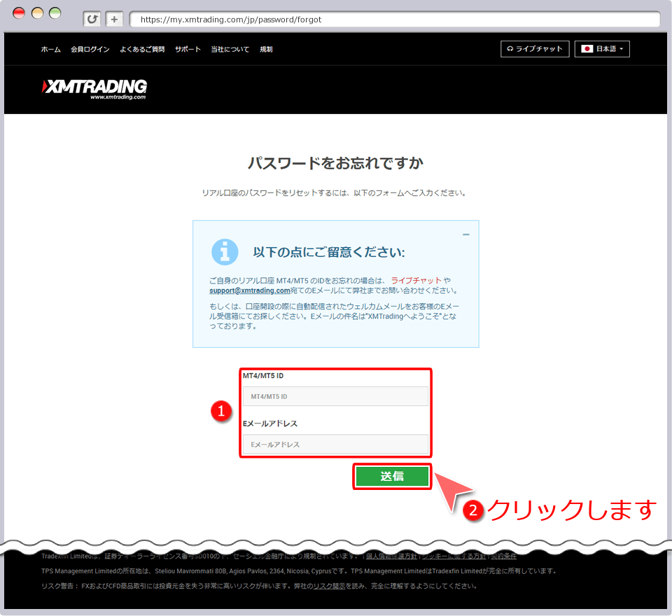Click the Eメールアドレス field label
This screenshot has width=672, height=616.
click(x=270, y=423)
